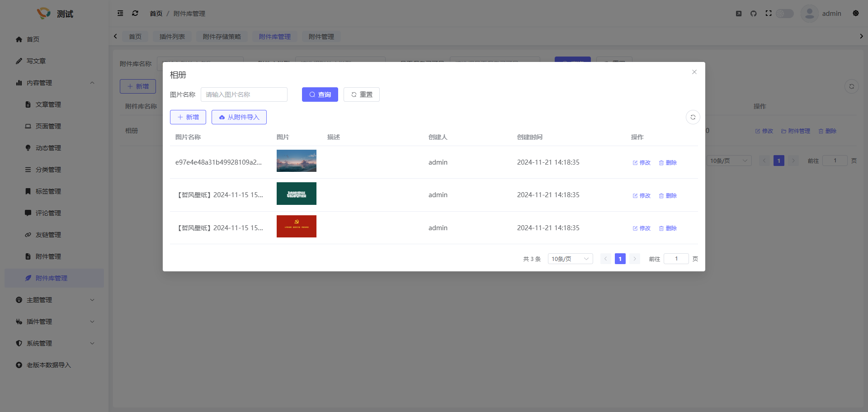Expand the 主题管理 sidebar menu

coord(54,300)
